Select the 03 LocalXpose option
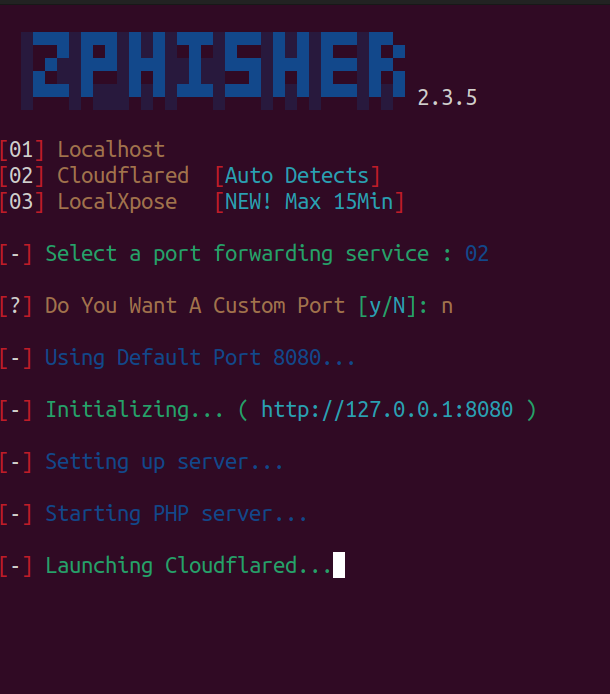610x694 pixels. click(116, 202)
